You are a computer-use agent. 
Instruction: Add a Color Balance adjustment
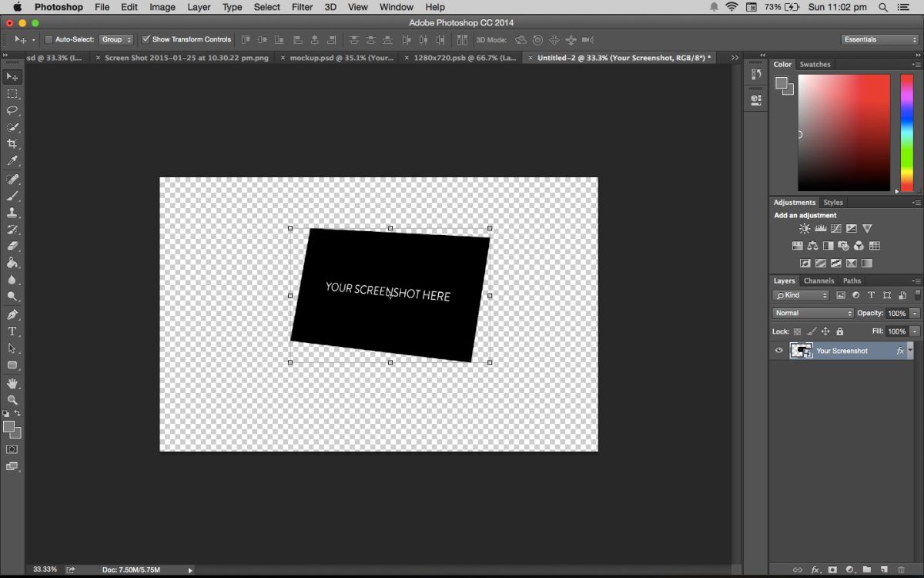(812, 246)
